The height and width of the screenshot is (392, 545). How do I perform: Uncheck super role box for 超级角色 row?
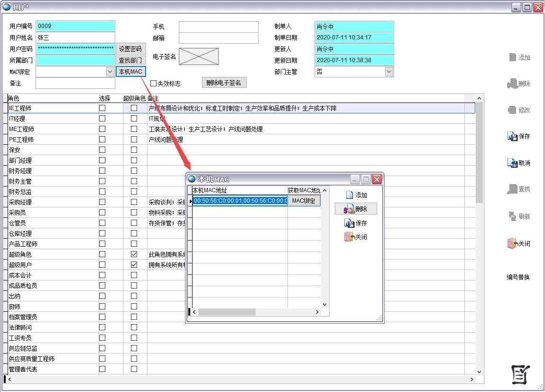(134, 254)
